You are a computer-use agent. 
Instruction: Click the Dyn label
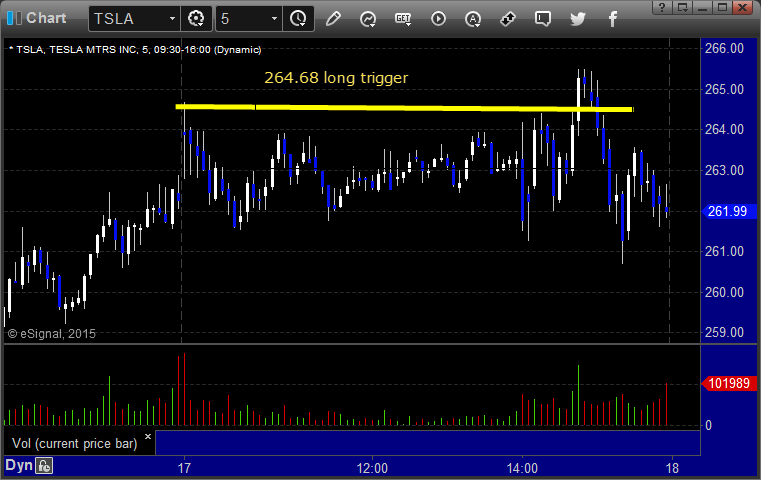pos(19,465)
